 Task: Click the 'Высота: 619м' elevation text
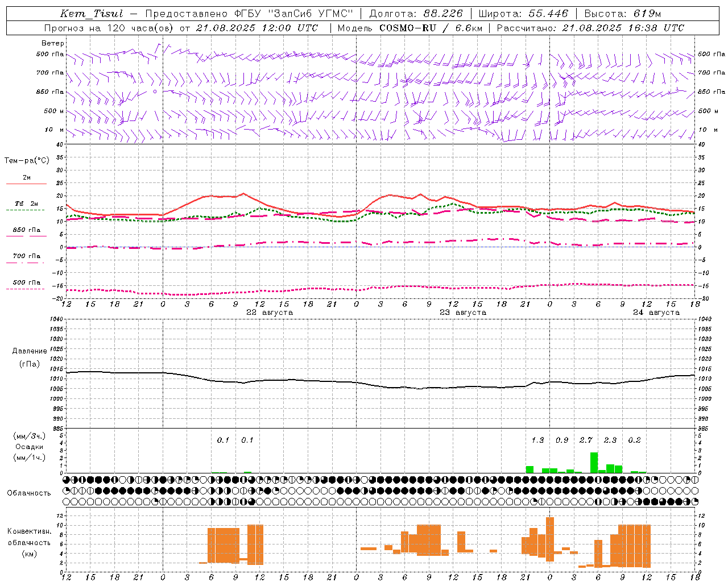623,14
